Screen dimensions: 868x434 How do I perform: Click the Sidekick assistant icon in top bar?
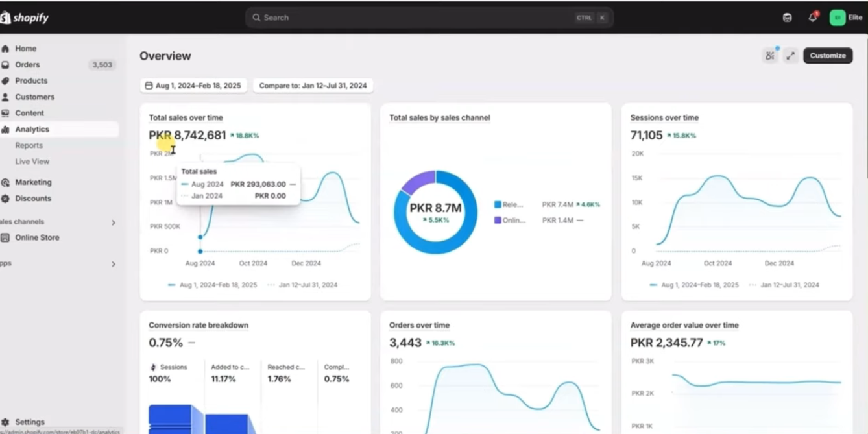787,18
